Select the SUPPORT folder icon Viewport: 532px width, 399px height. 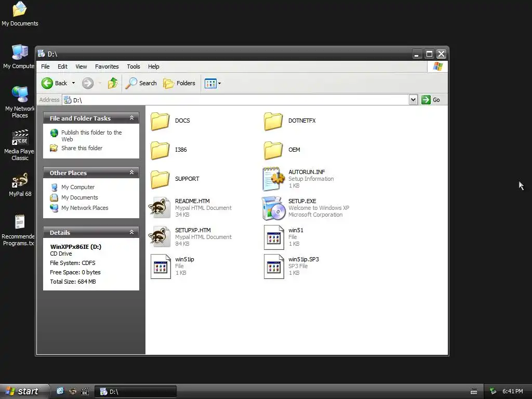tap(160, 179)
